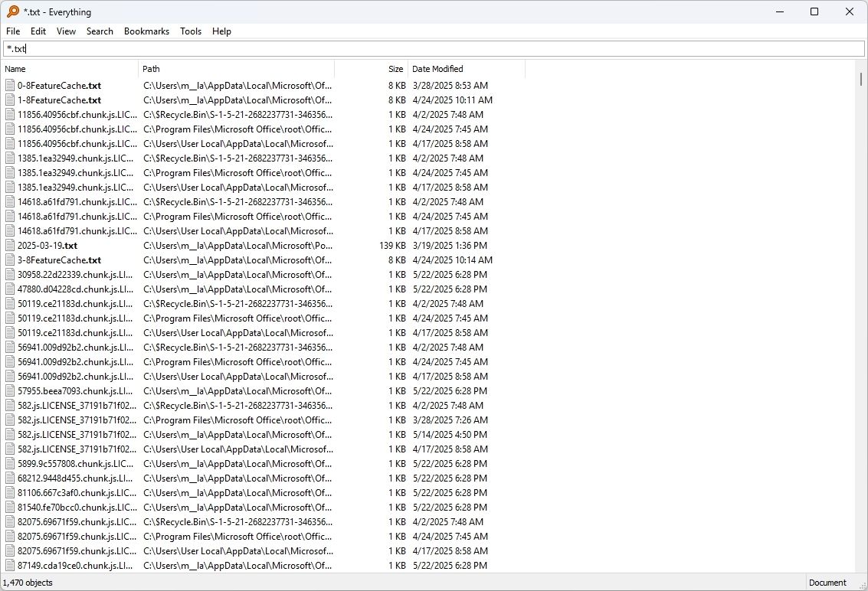
Task: Open the Search menu
Action: pos(100,31)
